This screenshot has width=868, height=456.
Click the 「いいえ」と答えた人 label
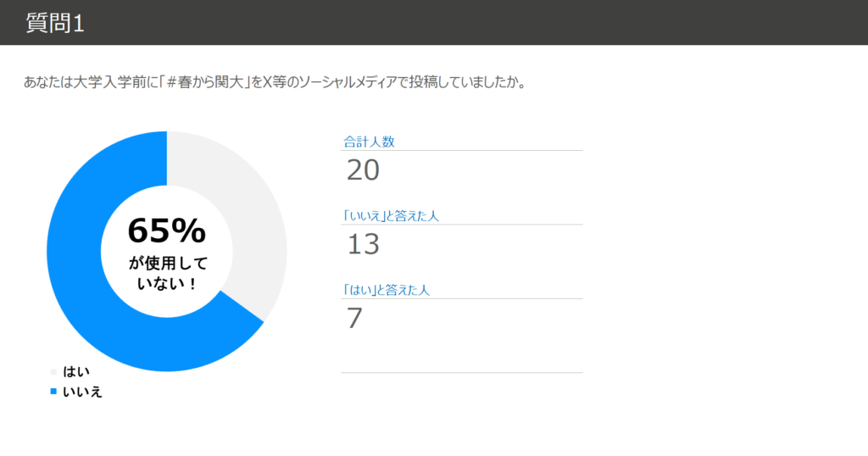pyautogui.click(x=391, y=216)
